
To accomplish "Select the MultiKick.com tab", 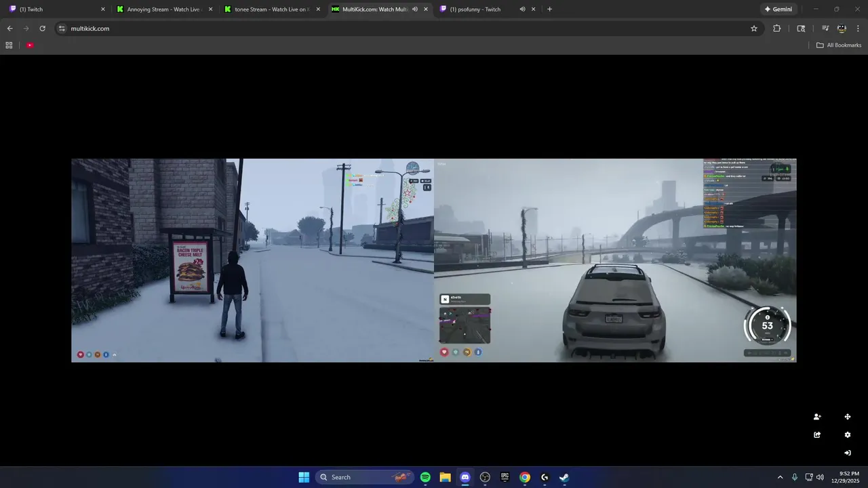I will tap(380, 9).
